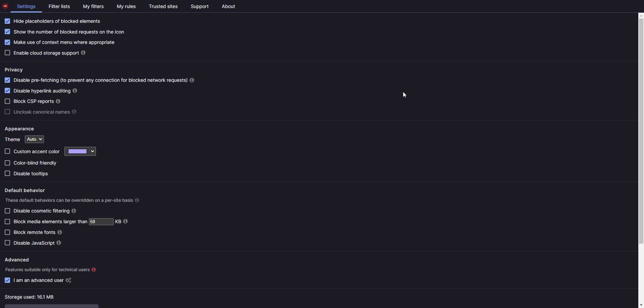Viewport: 644px width, 308px height.
Task: Open Trusted sites tab
Action: (163, 6)
